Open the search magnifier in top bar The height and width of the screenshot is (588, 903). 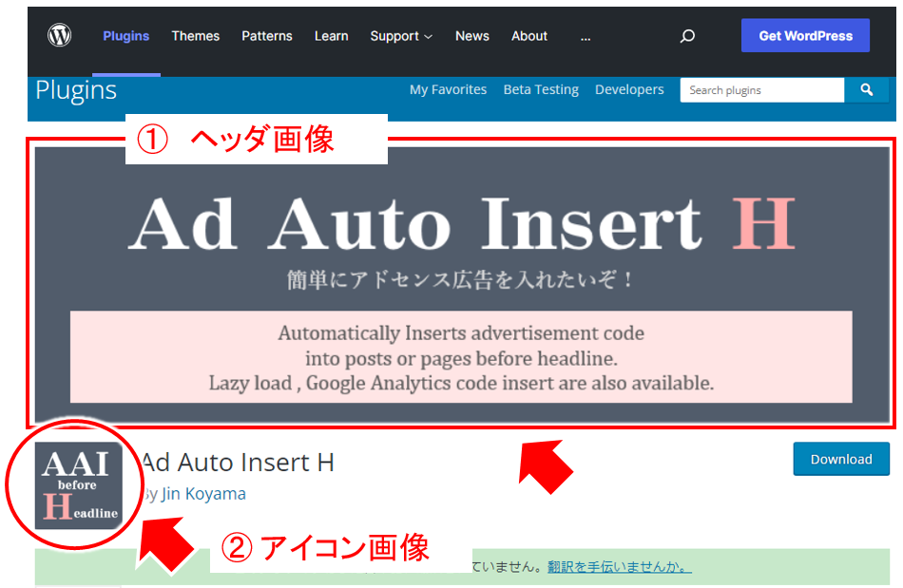[687, 36]
